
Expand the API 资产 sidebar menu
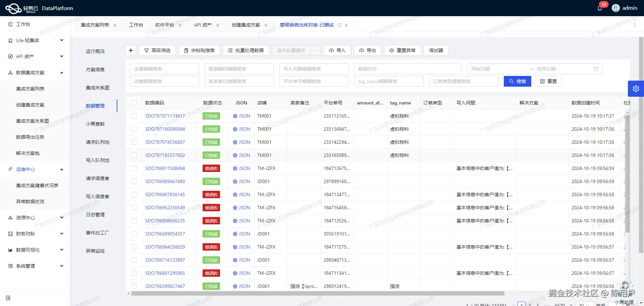35,56
